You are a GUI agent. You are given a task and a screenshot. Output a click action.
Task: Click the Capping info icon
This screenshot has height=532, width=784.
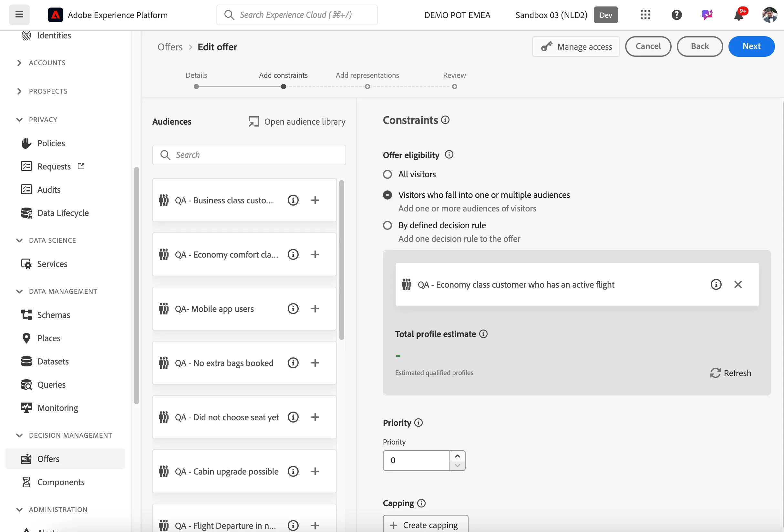pyautogui.click(x=421, y=503)
